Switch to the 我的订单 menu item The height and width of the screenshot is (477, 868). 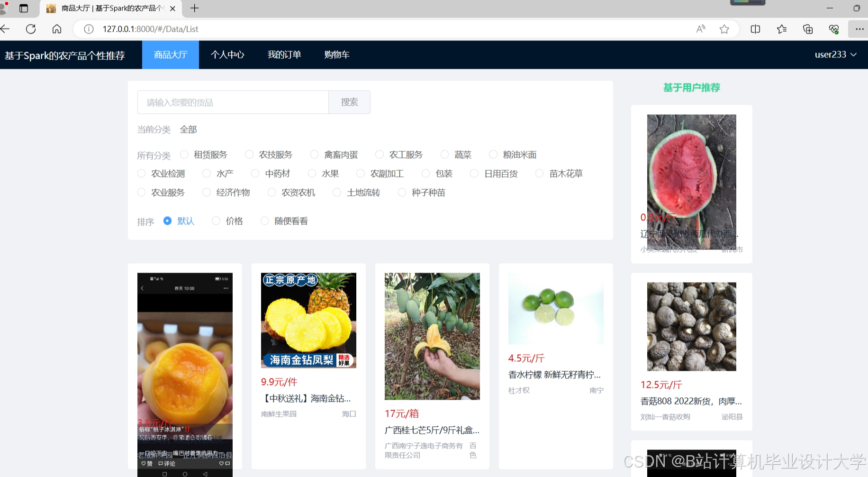point(284,55)
